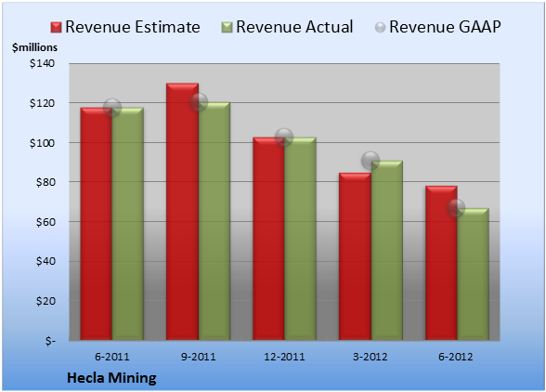Click the GAAP sphere marker for 6-2012
Screen dimensions: 546x392
click(x=456, y=208)
